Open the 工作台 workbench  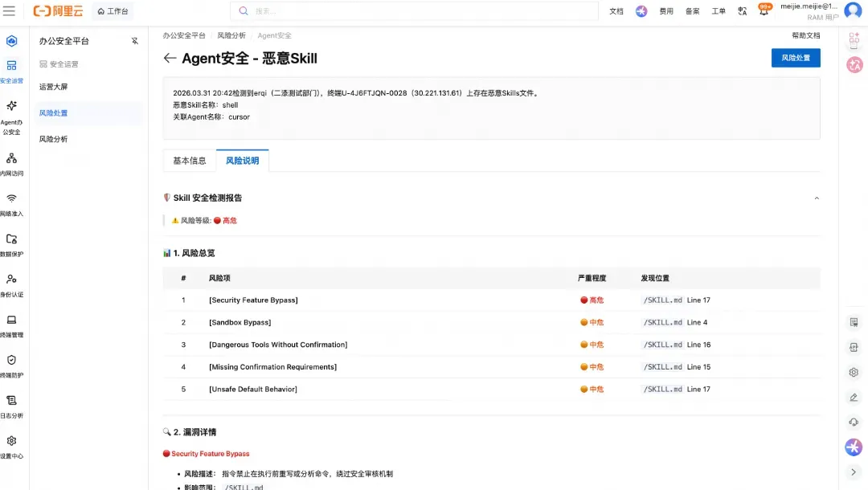[113, 11]
